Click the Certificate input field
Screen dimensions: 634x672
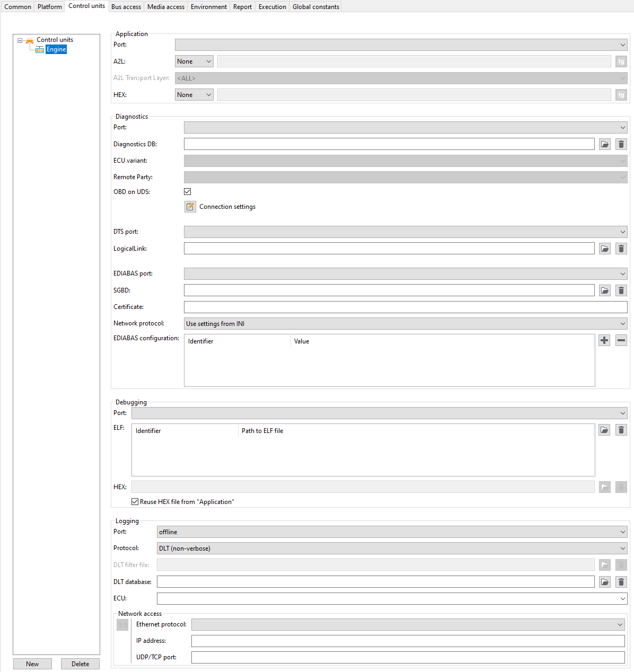pos(406,307)
